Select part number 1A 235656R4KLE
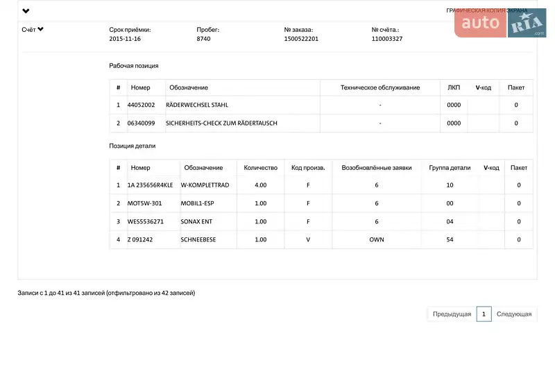Screen dimensions: 555x392 click(150, 185)
